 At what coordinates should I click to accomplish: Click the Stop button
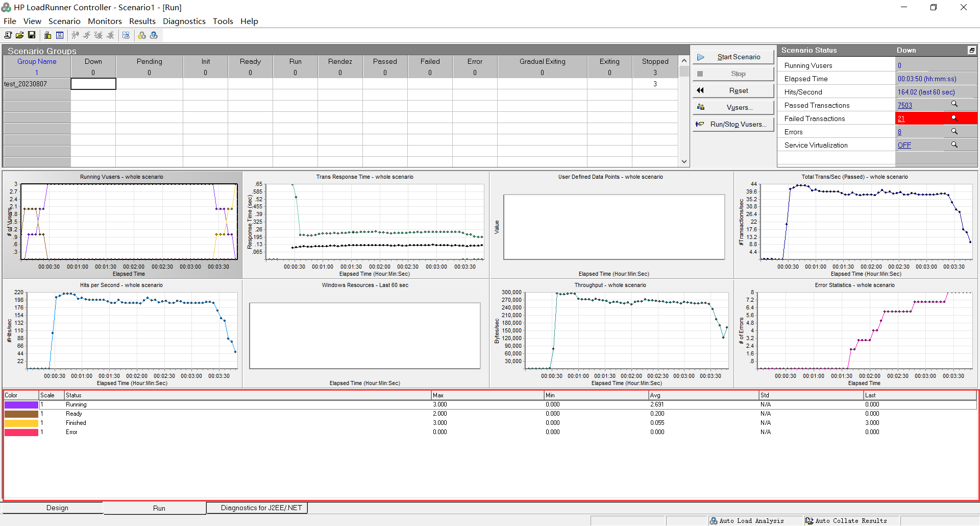(x=733, y=74)
